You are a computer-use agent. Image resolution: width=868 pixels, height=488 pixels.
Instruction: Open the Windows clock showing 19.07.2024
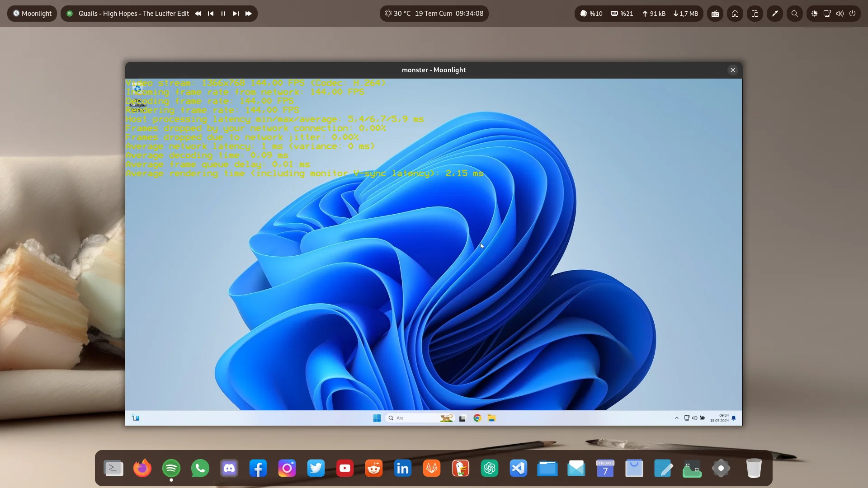(x=719, y=418)
